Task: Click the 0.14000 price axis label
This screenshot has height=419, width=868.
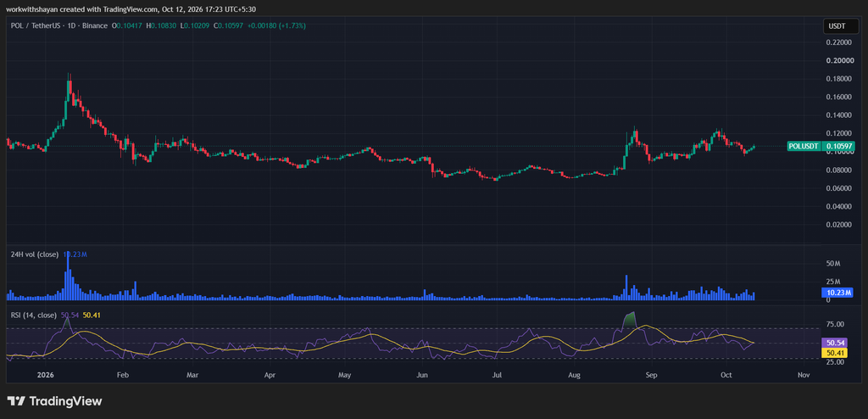Action: click(838, 115)
